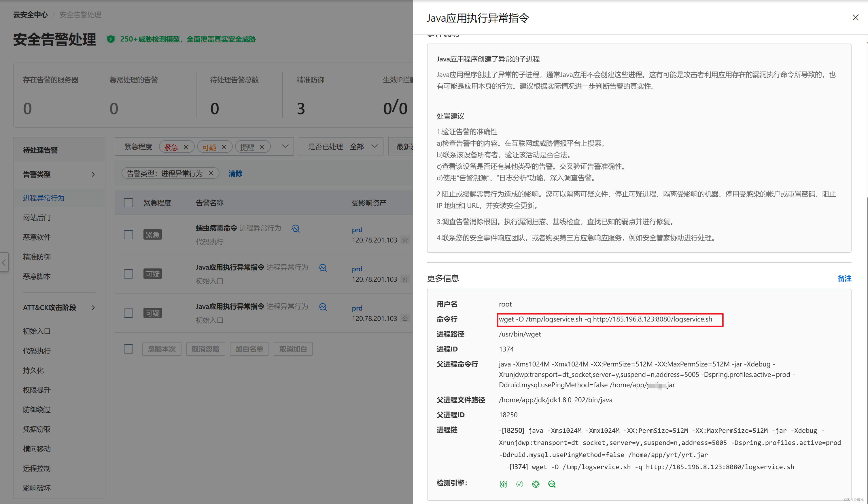Filter by 凭据窃取 attack stage
Image resolution: width=868 pixels, height=504 pixels.
tap(37, 430)
